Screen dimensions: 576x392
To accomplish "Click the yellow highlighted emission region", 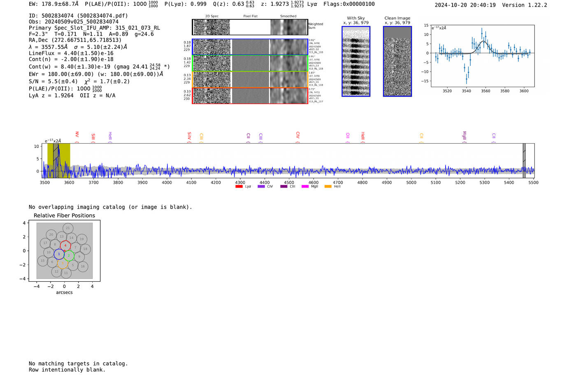I will [x=59, y=160].
